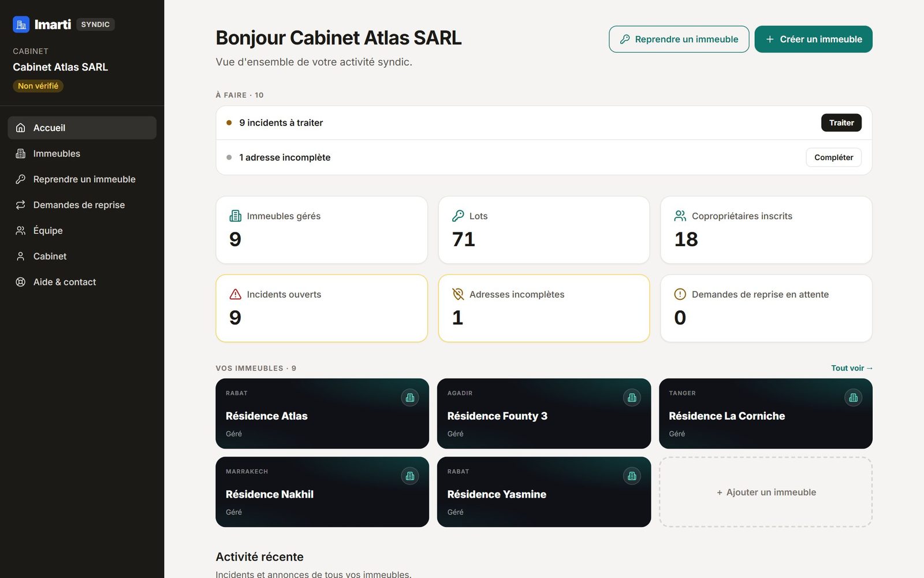Go to Immeubles in the sidebar
The image size is (924, 578).
tap(82, 153)
